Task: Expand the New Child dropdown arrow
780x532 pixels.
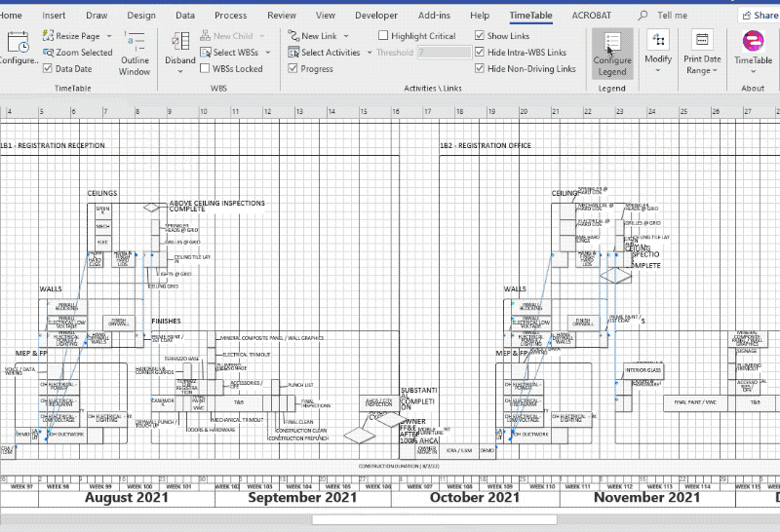Action: pyautogui.click(x=262, y=36)
